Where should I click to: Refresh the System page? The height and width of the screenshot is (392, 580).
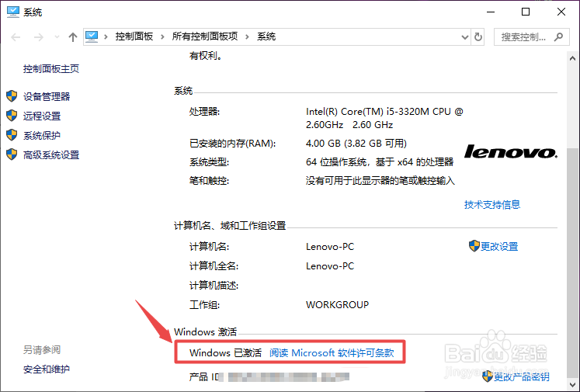coord(478,37)
